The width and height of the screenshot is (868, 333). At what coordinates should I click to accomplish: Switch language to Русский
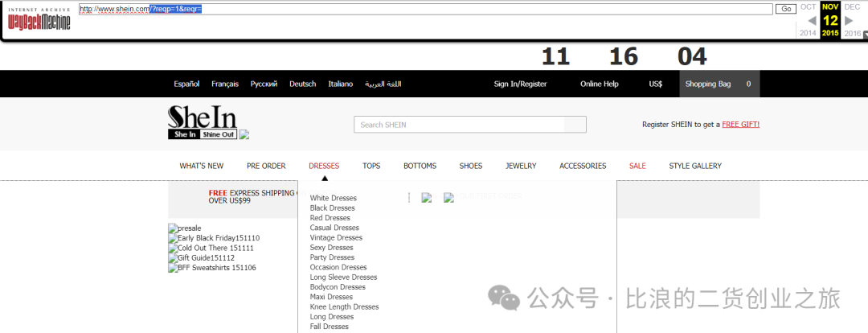pos(264,84)
